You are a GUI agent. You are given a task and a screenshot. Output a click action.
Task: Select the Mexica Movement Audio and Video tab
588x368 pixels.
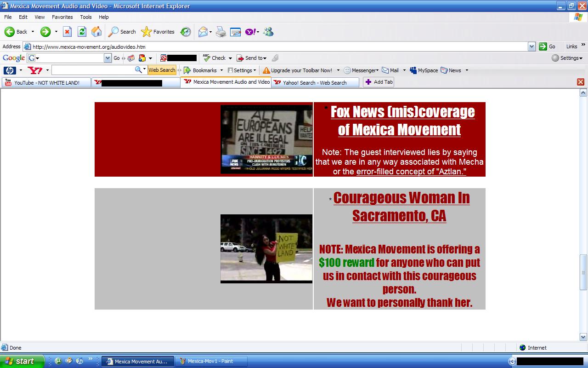pos(226,82)
